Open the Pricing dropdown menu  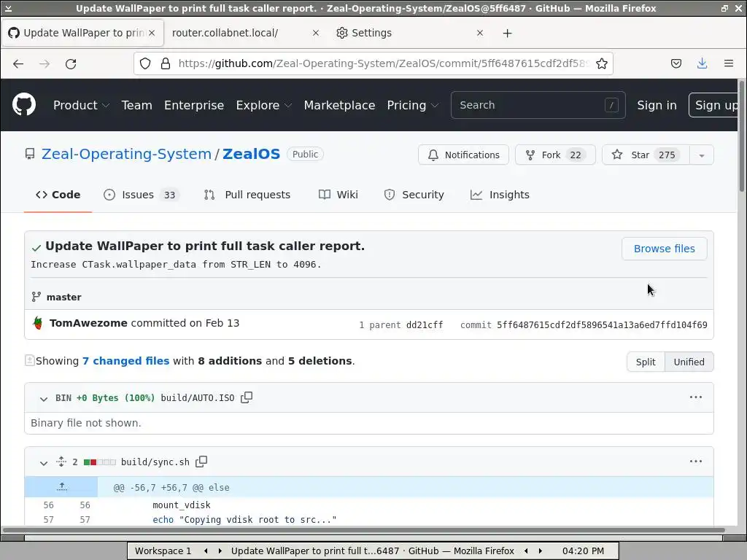(413, 105)
